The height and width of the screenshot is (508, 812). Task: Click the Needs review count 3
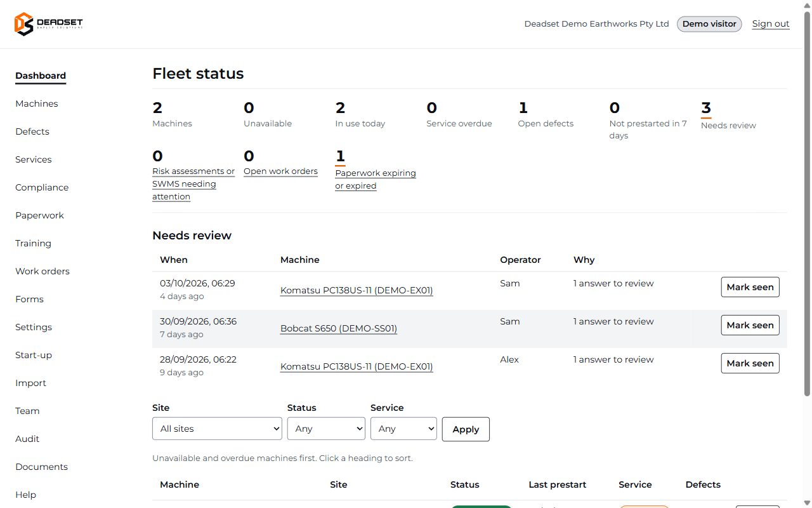706,109
